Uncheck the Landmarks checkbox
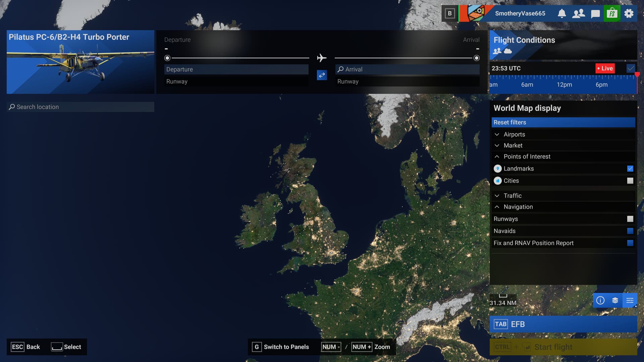This screenshot has width=644, height=362. 630,169
